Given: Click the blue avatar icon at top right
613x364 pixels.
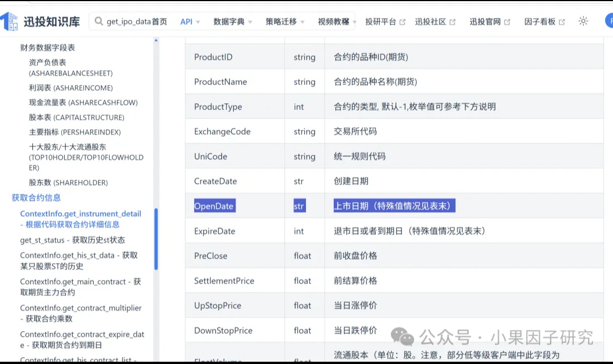Looking at the screenshot, I should click(609, 21).
